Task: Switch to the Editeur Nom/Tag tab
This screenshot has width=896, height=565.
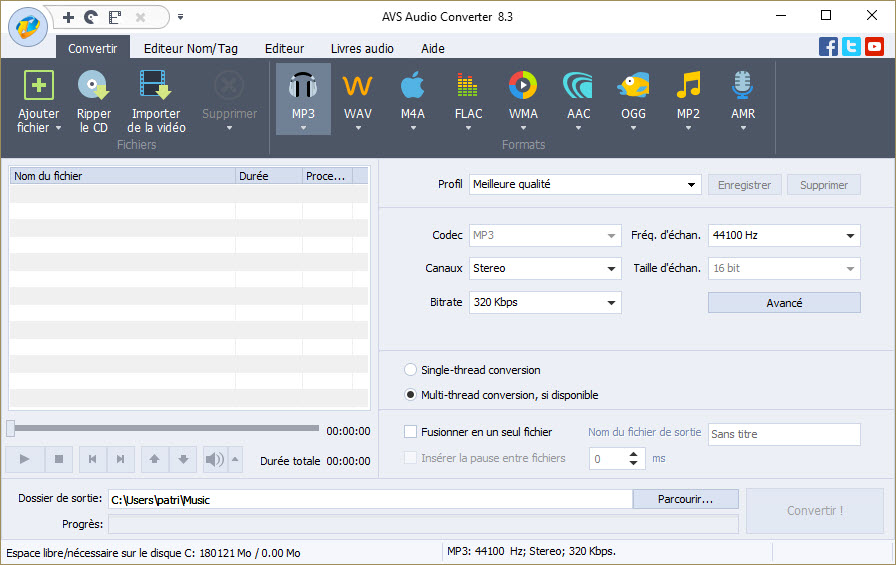Action: tap(190, 48)
